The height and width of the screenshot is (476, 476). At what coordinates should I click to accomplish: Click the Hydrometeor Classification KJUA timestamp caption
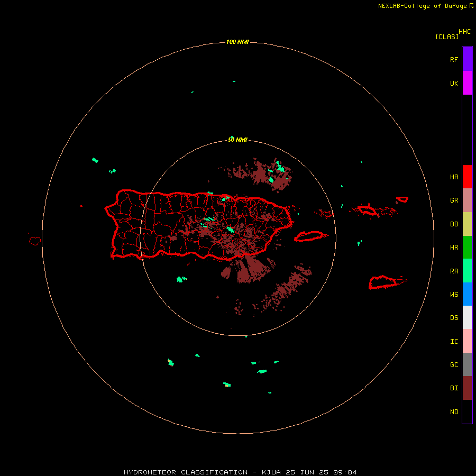coord(240,472)
